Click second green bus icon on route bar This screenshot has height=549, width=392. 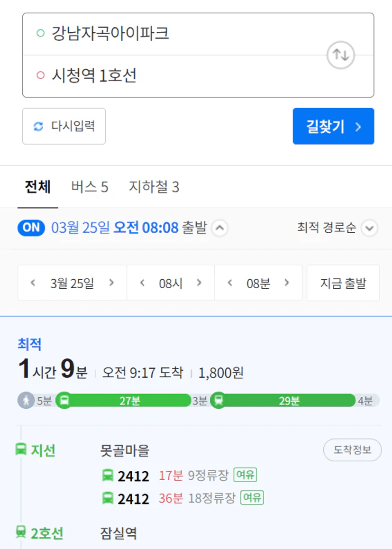coord(218,401)
